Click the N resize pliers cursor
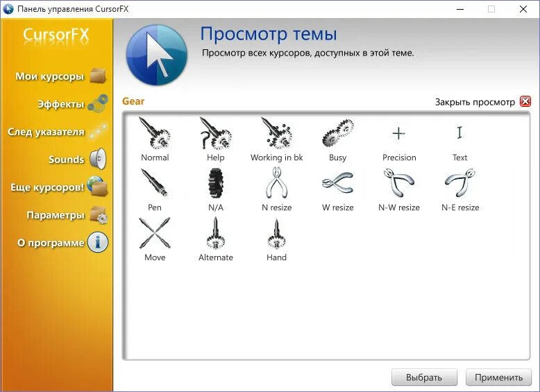Screen dimensions: 540x392 (276, 182)
